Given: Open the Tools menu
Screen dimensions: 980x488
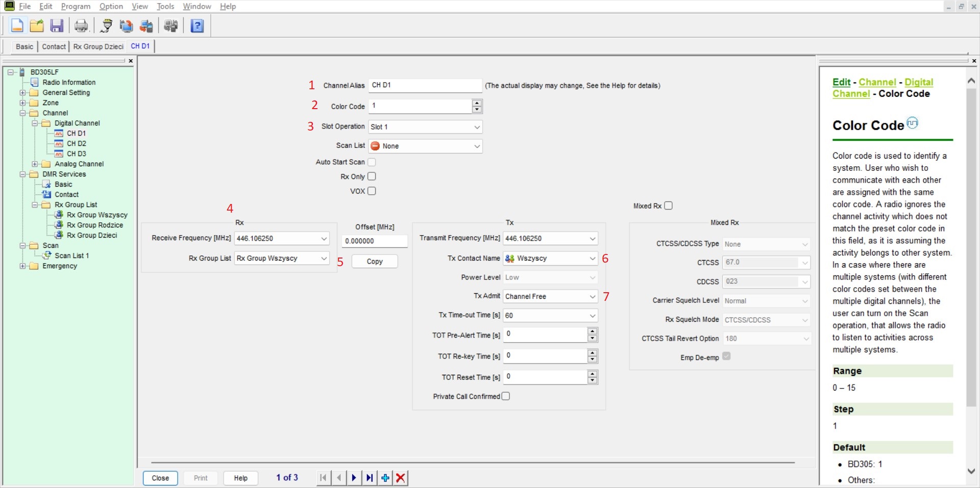Looking at the screenshot, I should click(165, 6).
